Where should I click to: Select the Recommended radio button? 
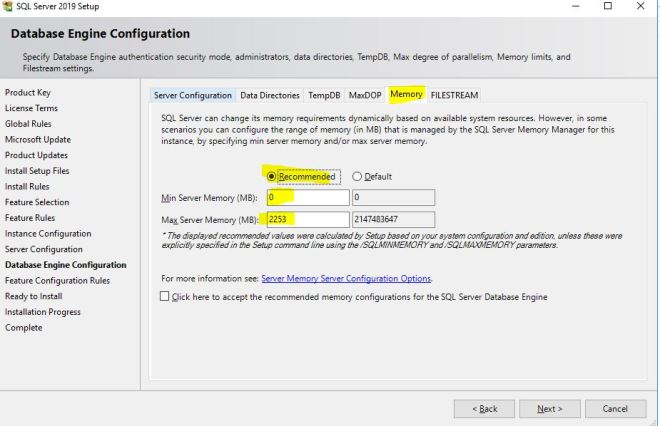[270, 177]
